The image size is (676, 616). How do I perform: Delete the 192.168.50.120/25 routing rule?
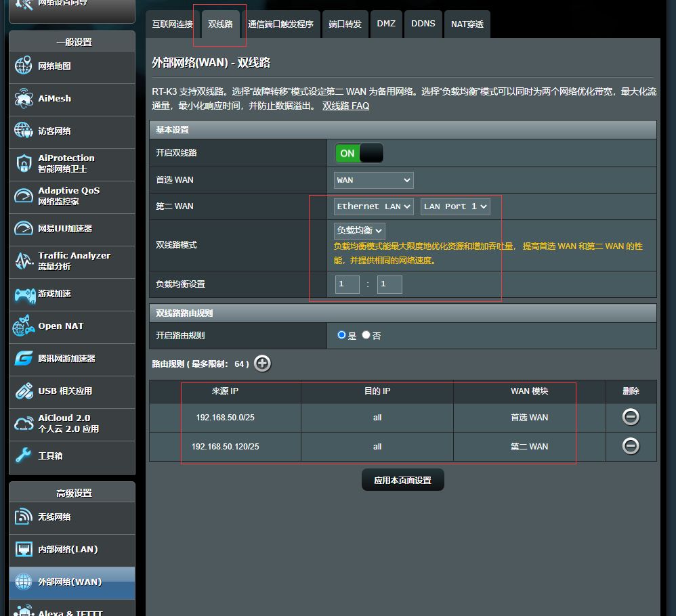coord(631,446)
